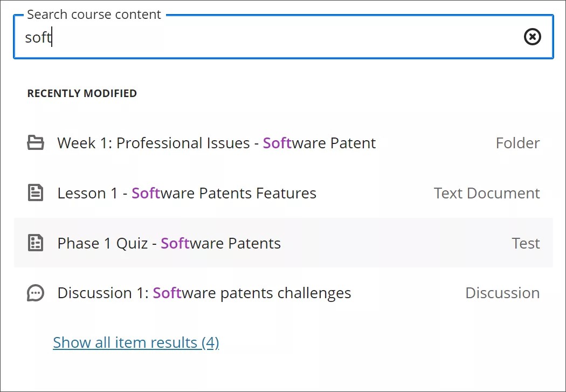Screen dimensions: 566x392
Task: Click Show all item results link
Action: point(135,342)
